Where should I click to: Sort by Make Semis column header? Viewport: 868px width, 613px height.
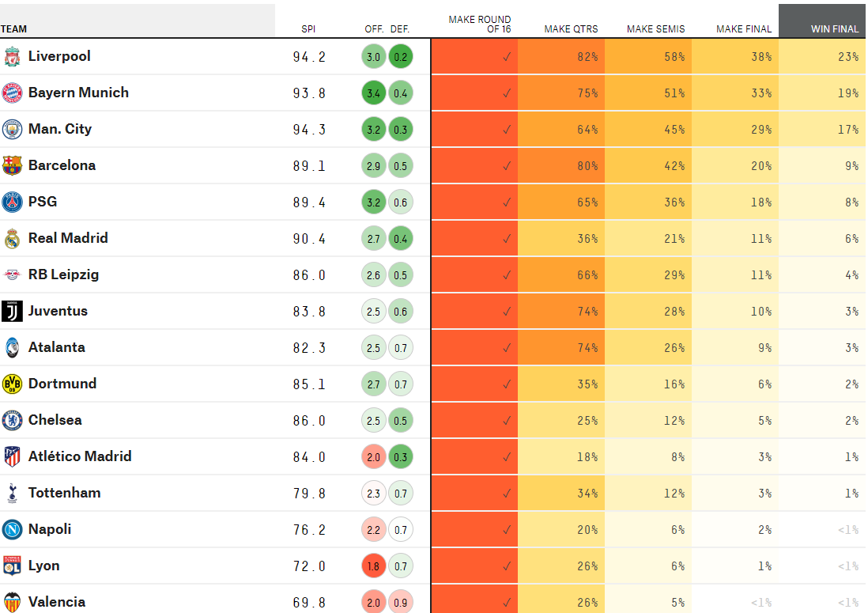point(655,29)
